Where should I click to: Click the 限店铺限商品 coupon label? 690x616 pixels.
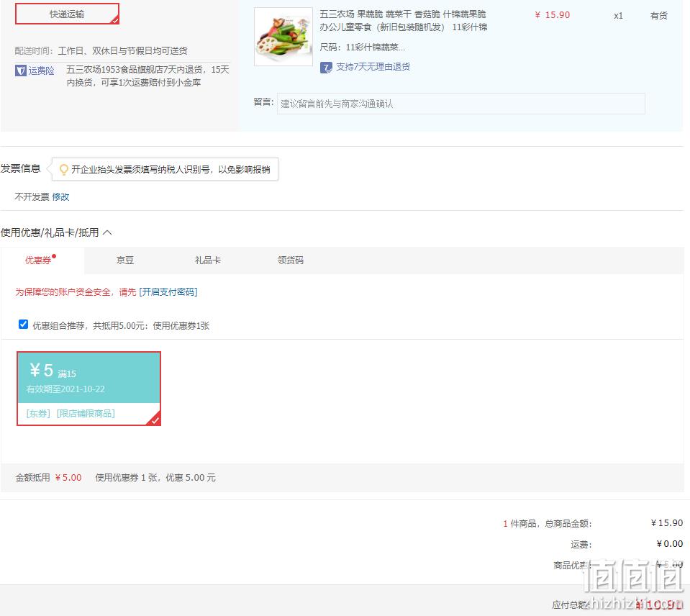(x=86, y=414)
